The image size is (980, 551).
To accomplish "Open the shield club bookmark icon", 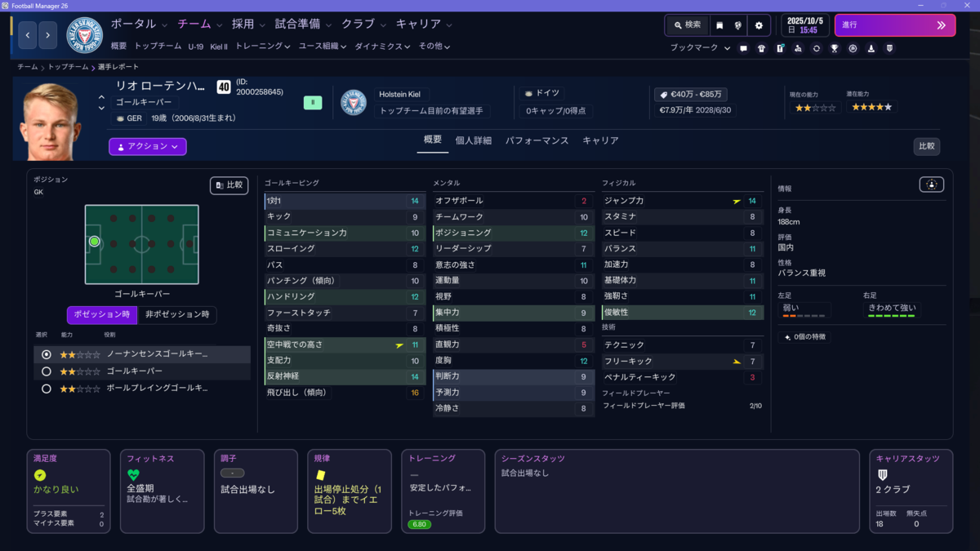I will [x=889, y=48].
